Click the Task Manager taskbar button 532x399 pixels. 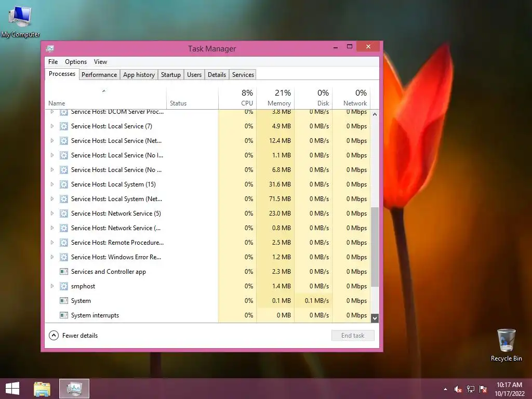pyautogui.click(x=74, y=389)
